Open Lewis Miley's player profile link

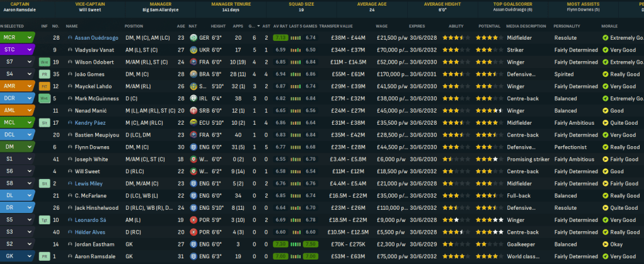point(88,183)
